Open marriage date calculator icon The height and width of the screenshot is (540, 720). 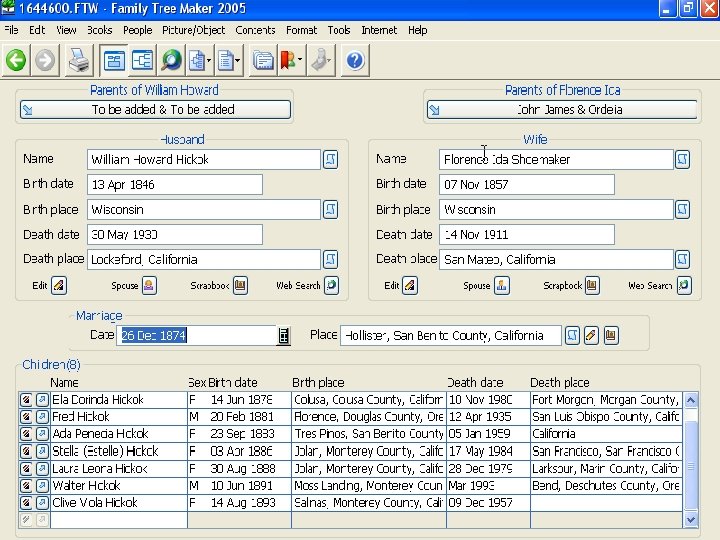point(284,336)
